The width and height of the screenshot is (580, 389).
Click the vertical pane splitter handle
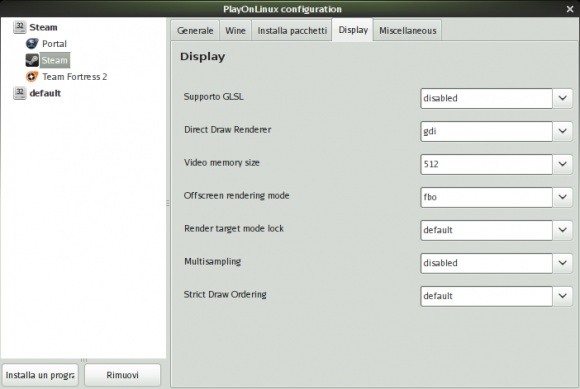[x=168, y=203]
